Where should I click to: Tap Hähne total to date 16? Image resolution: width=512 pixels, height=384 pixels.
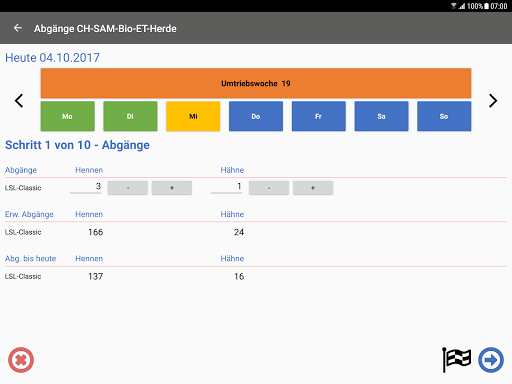tap(239, 276)
